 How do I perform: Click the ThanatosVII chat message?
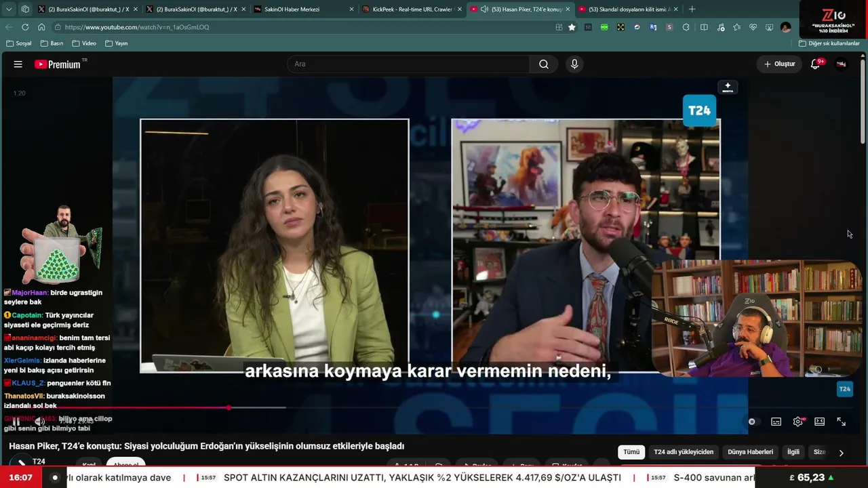coord(55,401)
